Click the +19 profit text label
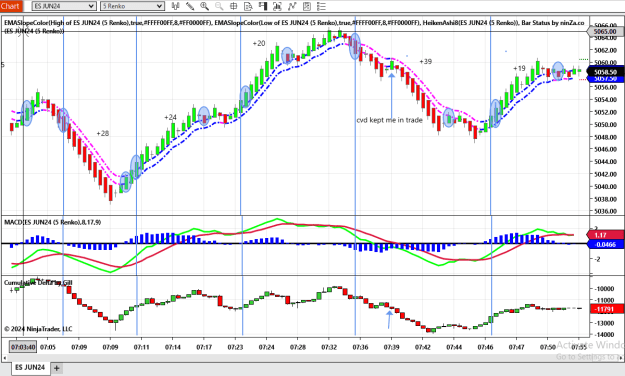625x376 pixels. 519,69
